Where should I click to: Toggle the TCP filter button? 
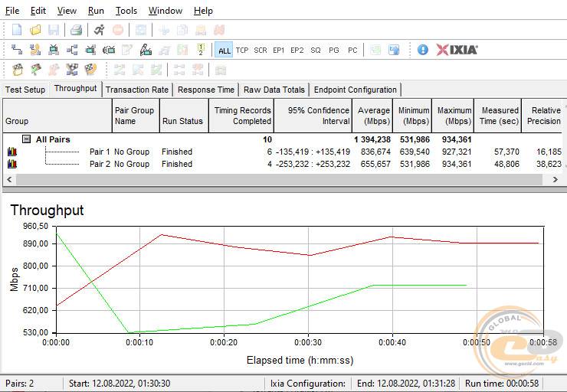pyautogui.click(x=242, y=51)
